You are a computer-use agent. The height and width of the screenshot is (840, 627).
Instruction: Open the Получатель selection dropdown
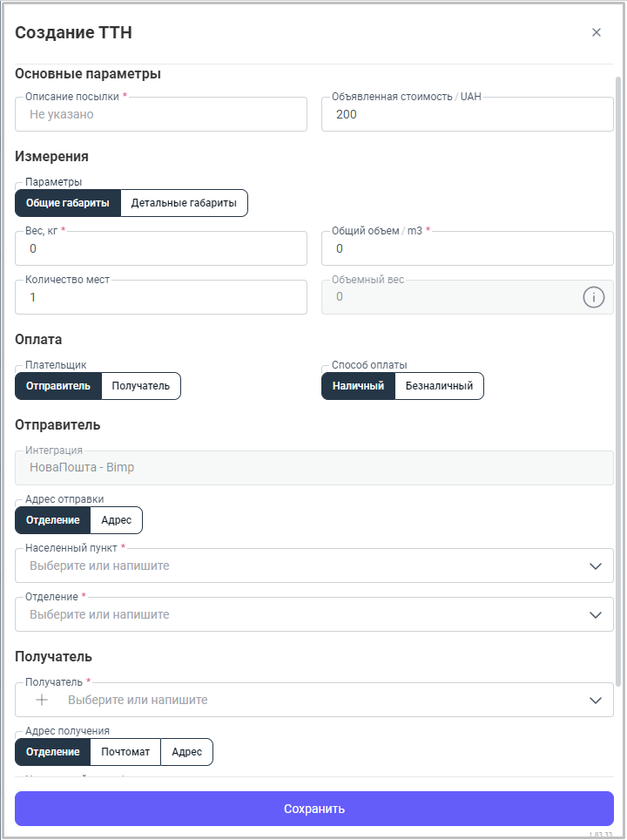coord(596,700)
